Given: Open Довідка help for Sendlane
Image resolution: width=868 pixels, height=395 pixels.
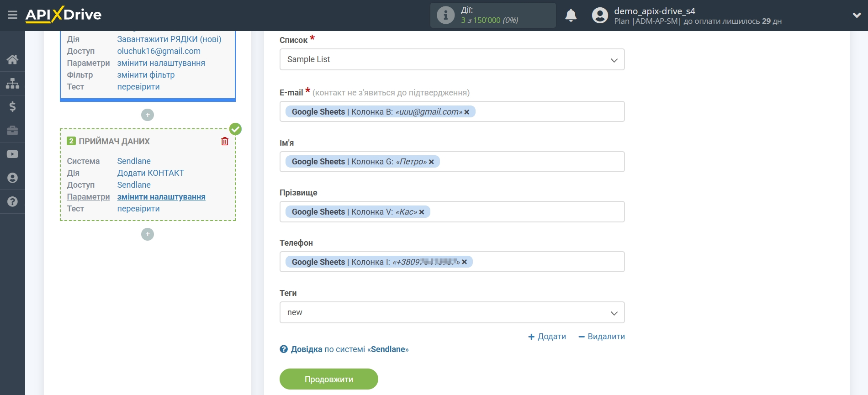Looking at the screenshot, I should (x=349, y=349).
